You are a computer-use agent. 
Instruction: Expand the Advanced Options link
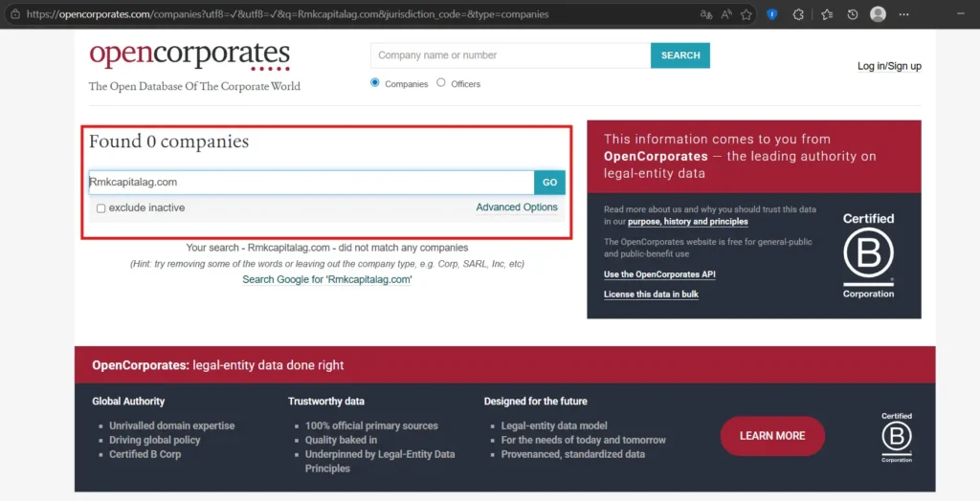point(517,207)
